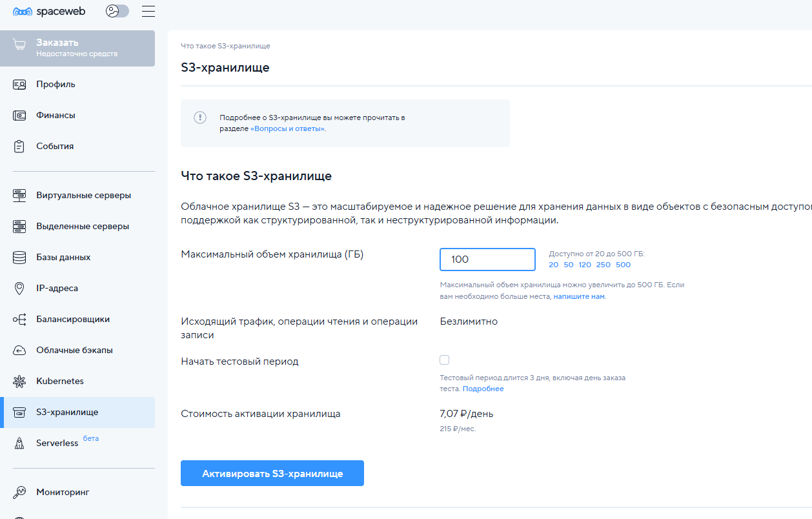
Task: Click the Финансы wallet icon
Action: (x=19, y=116)
